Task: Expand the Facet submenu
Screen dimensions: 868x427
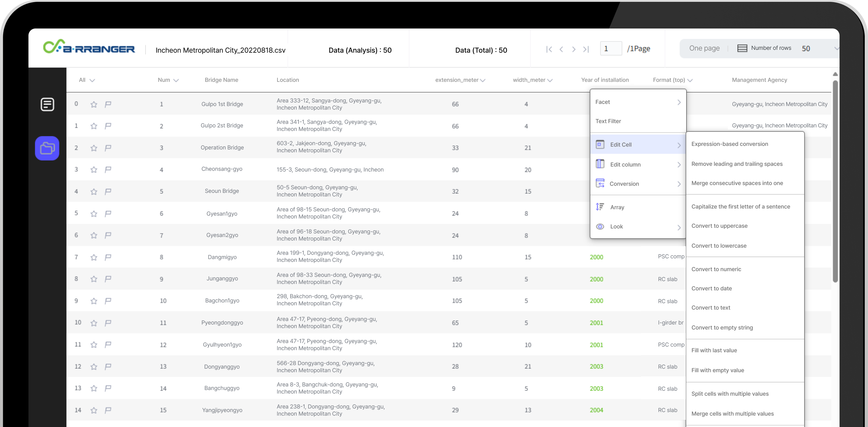Action: click(679, 102)
